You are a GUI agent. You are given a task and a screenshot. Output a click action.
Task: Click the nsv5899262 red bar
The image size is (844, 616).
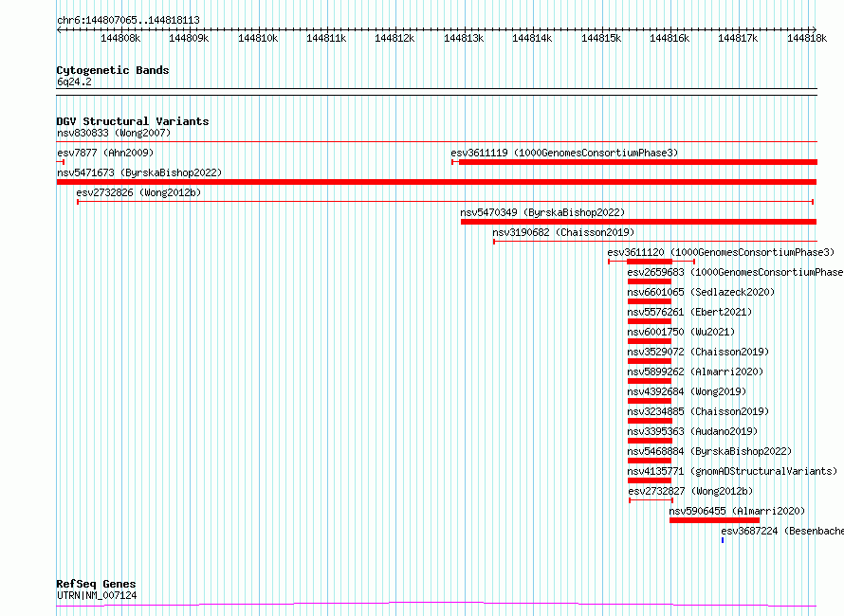point(650,381)
